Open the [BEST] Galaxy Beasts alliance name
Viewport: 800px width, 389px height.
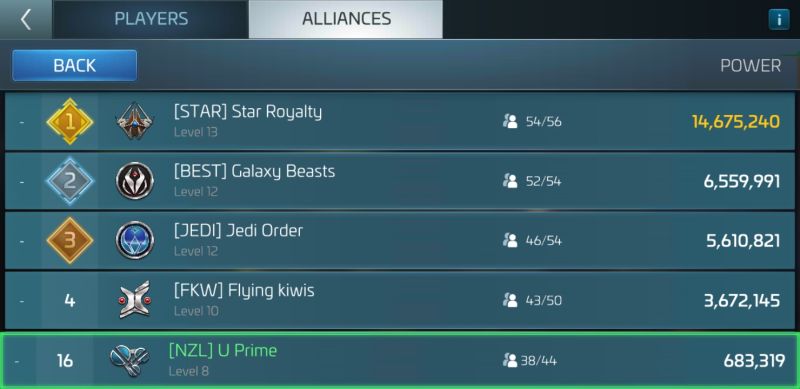254,172
